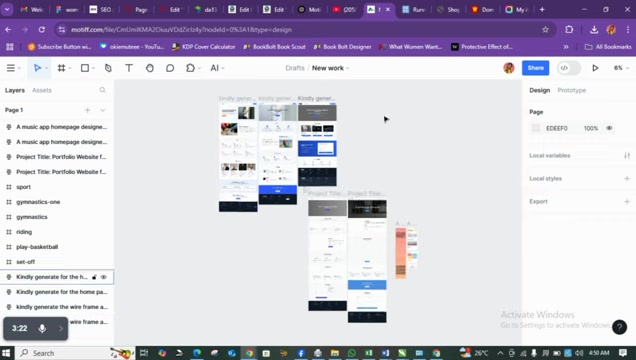Open the Frame tool options dropdown arrow
Viewport: 636px width, 360px height.
(70, 68)
